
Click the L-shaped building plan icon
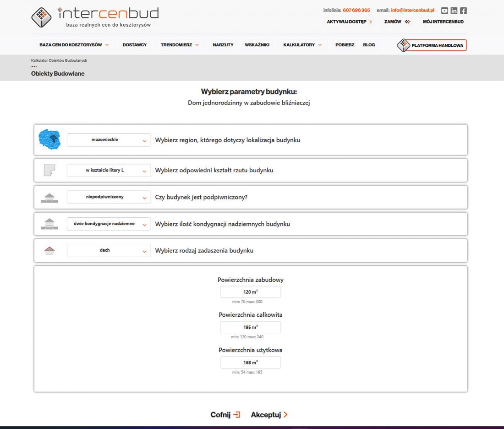click(49, 170)
